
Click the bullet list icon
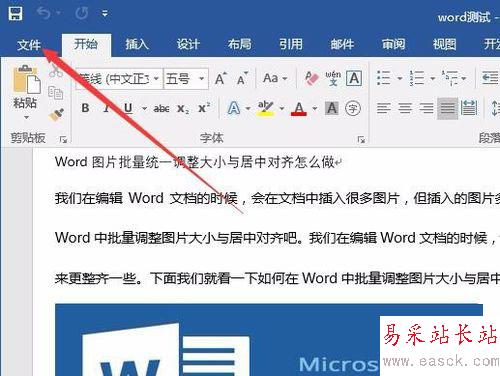point(383,78)
